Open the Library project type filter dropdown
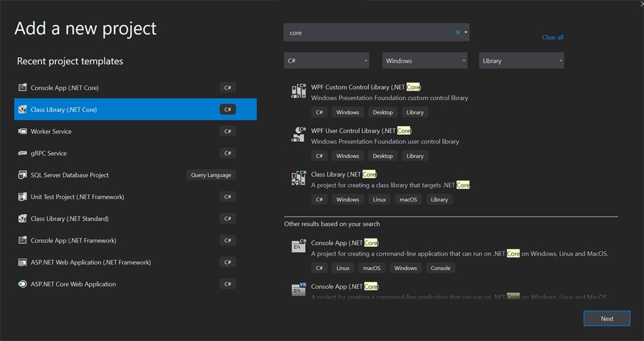This screenshot has width=644, height=341. click(x=521, y=61)
